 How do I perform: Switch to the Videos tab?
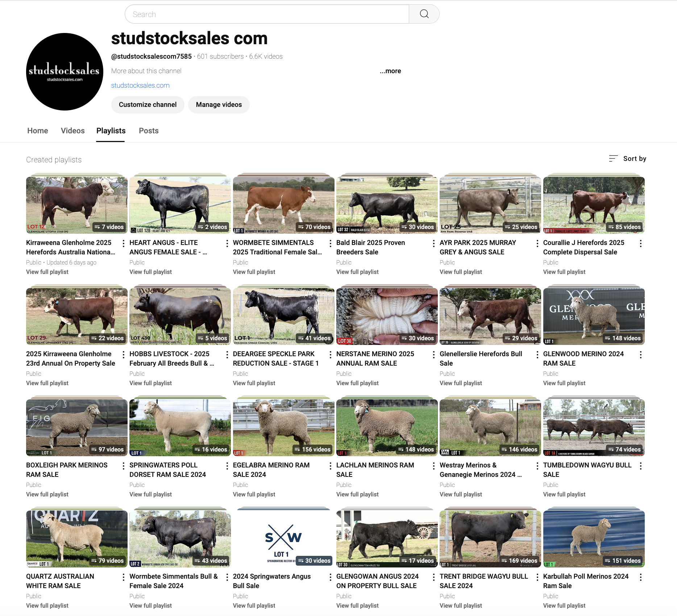73,131
